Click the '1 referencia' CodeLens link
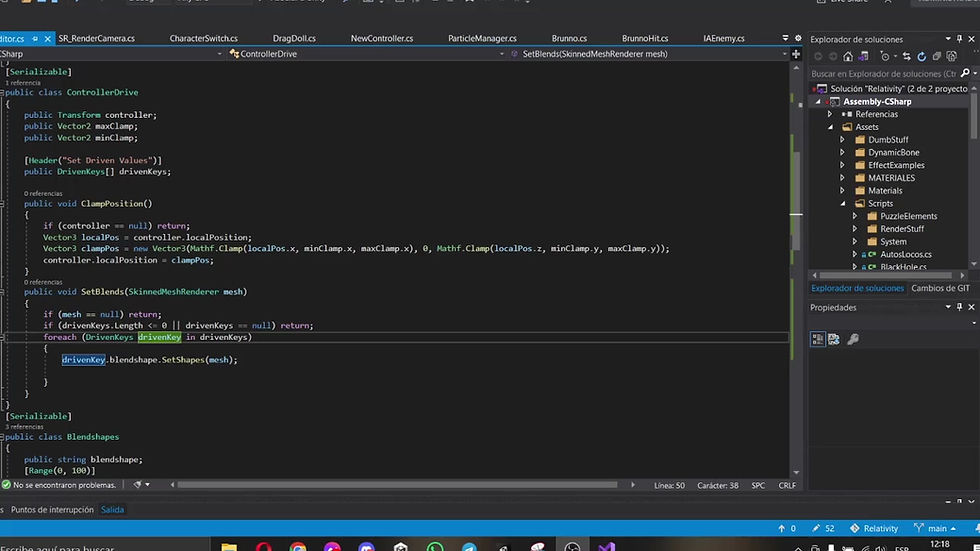 (x=23, y=83)
